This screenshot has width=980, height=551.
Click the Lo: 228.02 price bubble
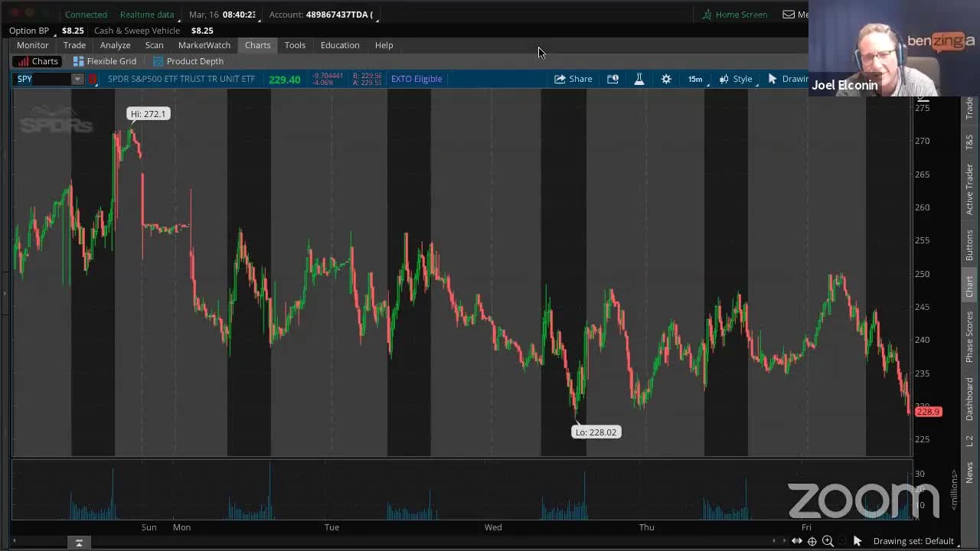point(596,432)
